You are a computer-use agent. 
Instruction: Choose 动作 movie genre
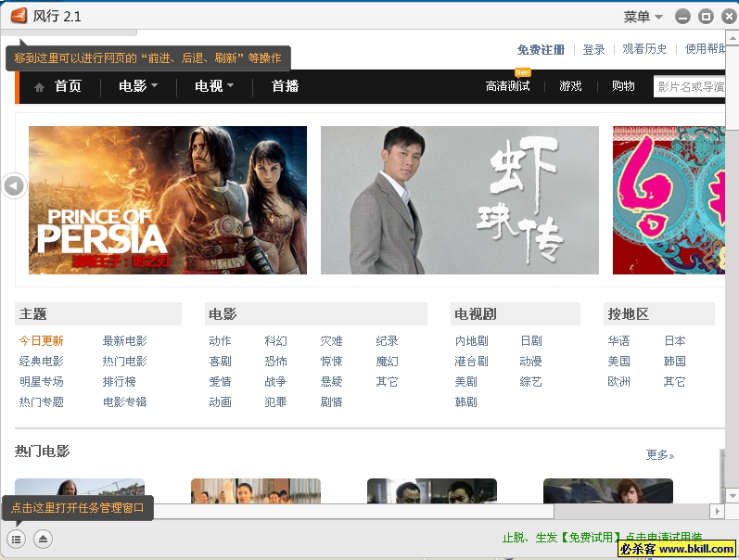point(220,341)
